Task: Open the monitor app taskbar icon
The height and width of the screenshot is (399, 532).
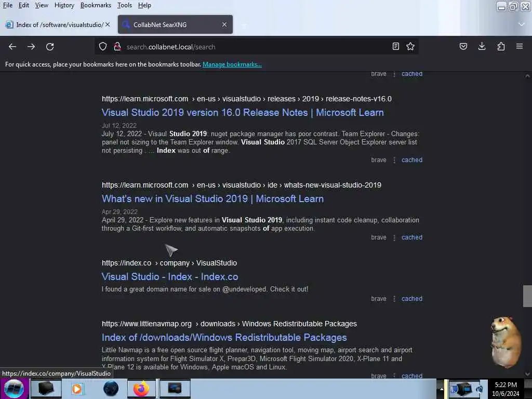Action: (x=175, y=389)
